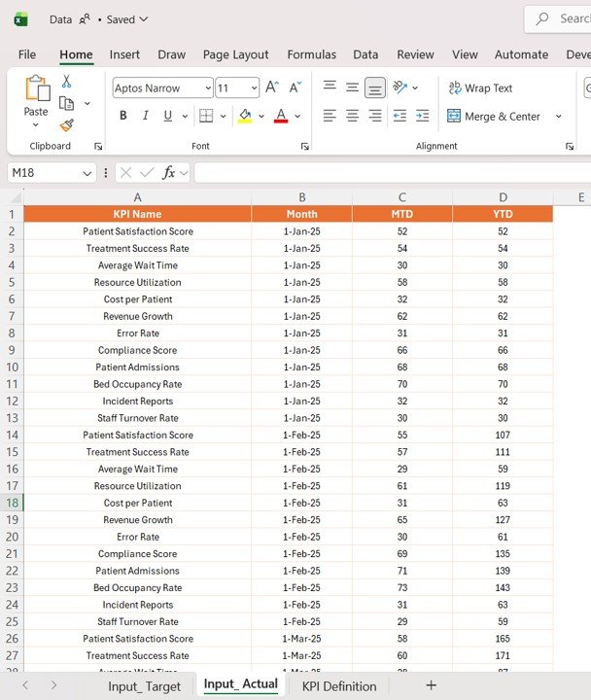Image resolution: width=591 pixels, height=700 pixels.
Task: Open the Automate tab
Action: point(521,54)
